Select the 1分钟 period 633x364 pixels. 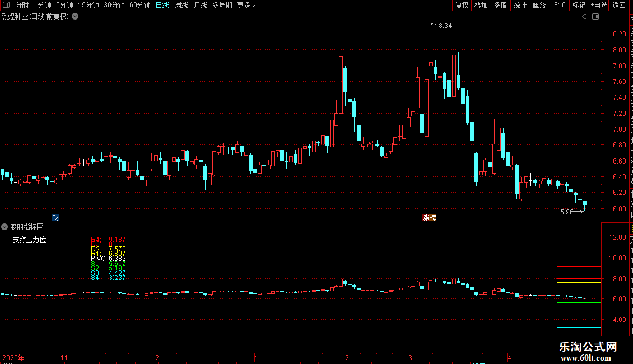(x=43, y=5)
